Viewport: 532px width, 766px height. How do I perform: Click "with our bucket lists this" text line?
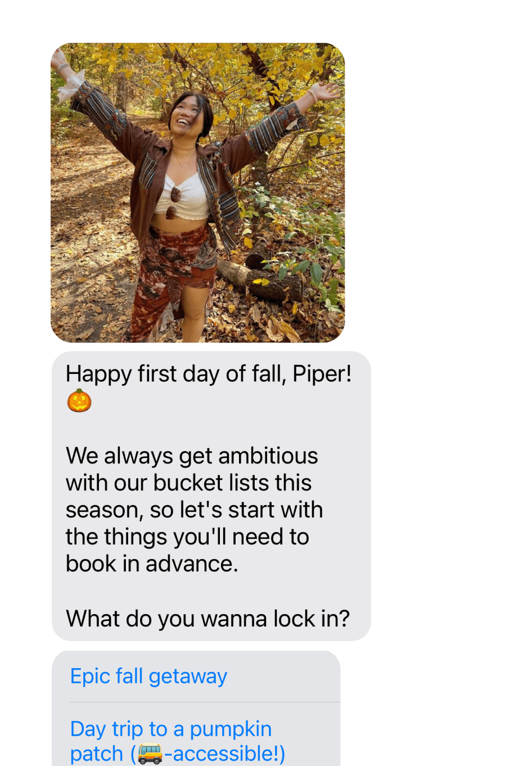(188, 483)
